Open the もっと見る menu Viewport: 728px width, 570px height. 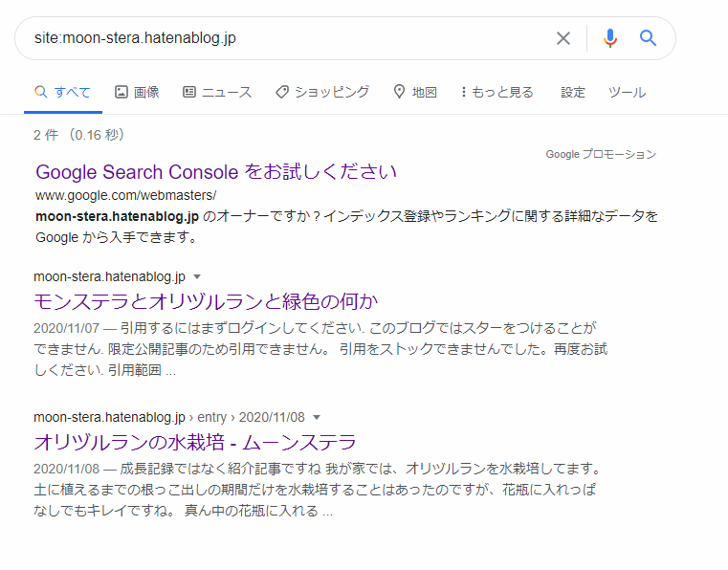(496, 92)
